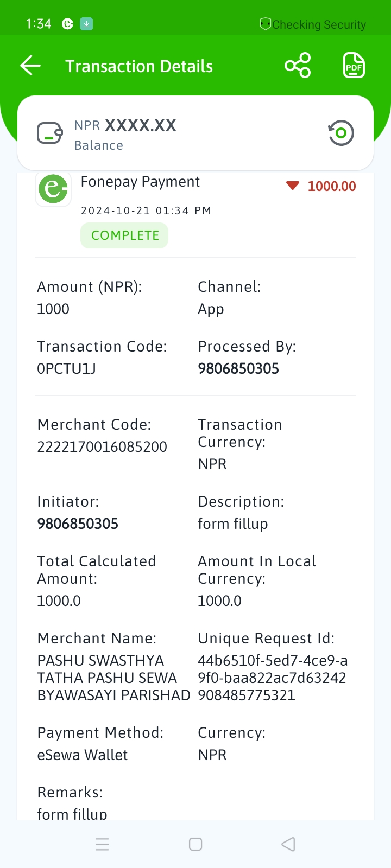Select the transaction code 0PCTU1J
Image resolution: width=391 pixels, height=868 pixels.
[x=66, y=369]
